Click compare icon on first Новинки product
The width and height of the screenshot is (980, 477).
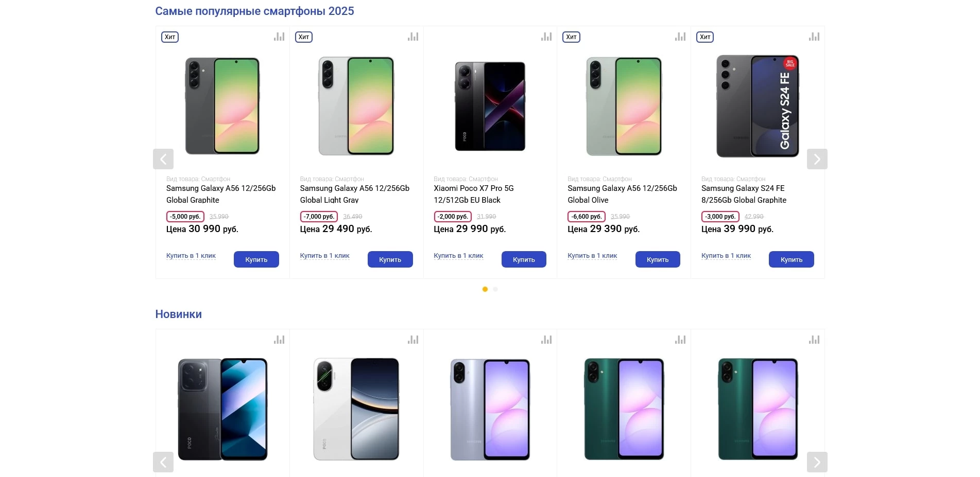(279, 340)
